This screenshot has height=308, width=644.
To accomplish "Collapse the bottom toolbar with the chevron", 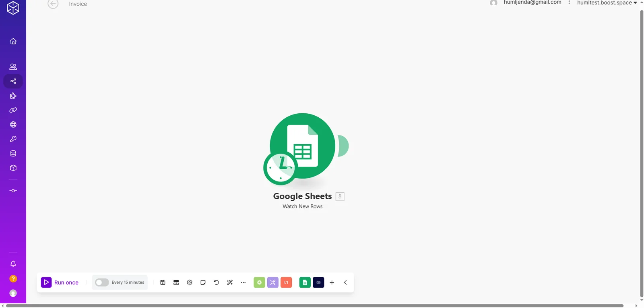I will 345,283.
